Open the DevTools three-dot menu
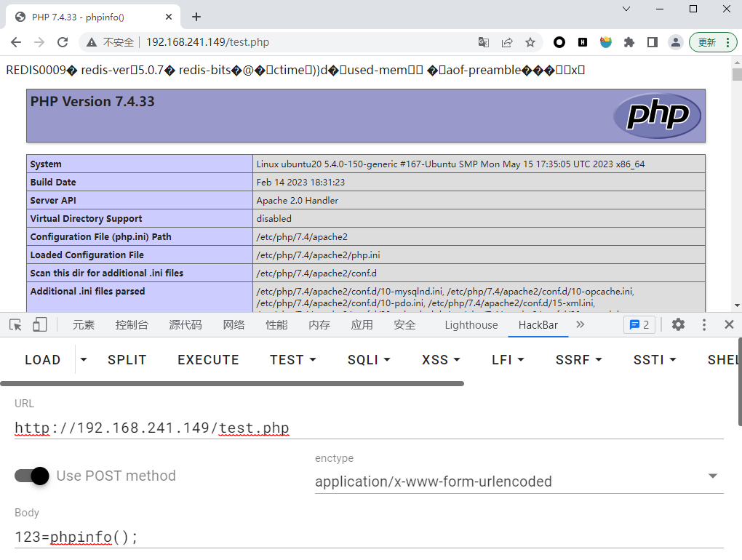 (x=704, y=324)
